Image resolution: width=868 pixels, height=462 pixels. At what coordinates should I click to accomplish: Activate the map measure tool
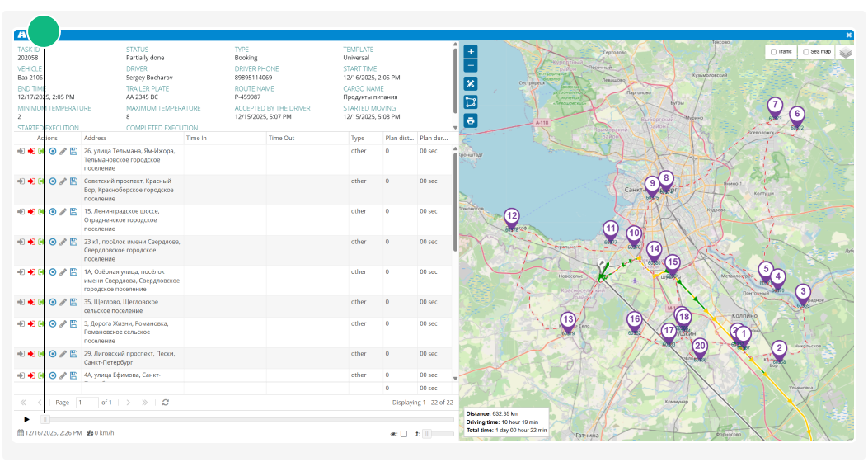coord(471,83)
